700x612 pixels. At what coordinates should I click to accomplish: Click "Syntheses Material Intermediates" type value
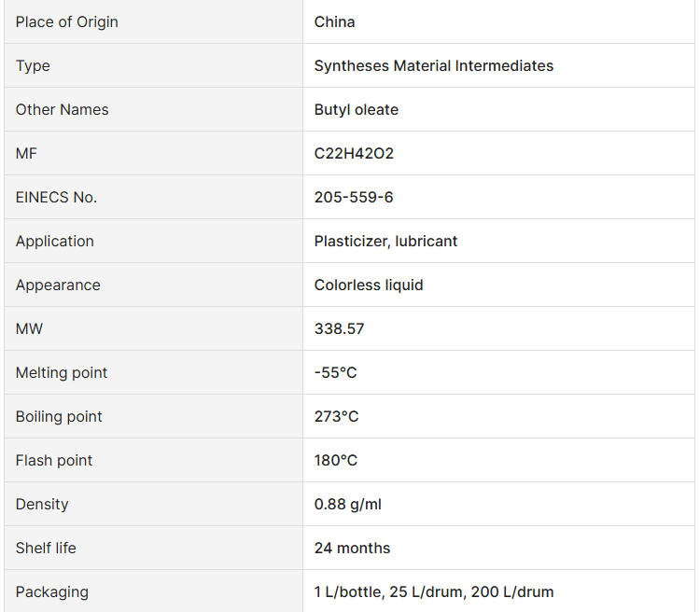pos(433,65)
